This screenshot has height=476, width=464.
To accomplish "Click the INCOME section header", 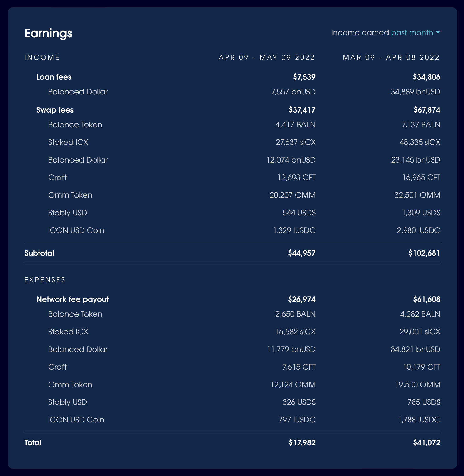I will tap(42, 57).
